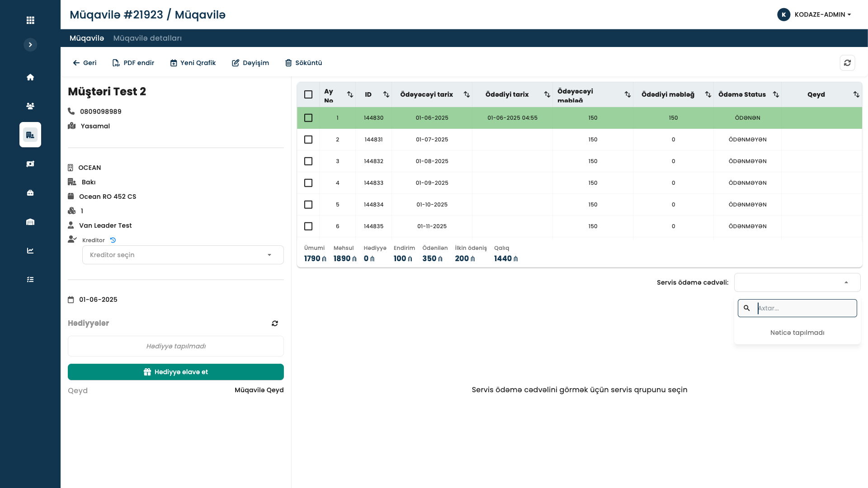Click Hədiyyə əlavə et button
The width and height of the screenshot is (868, 488).
pos(176,372)
